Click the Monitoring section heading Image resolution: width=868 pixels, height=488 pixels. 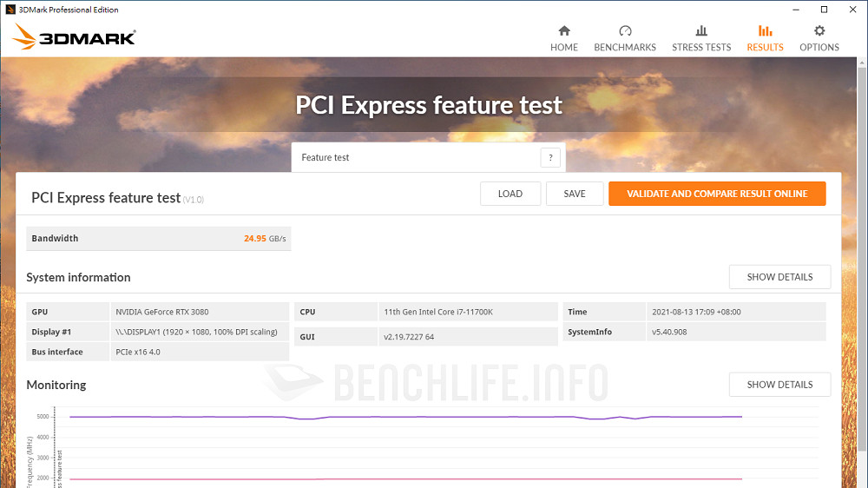(56, 385)
